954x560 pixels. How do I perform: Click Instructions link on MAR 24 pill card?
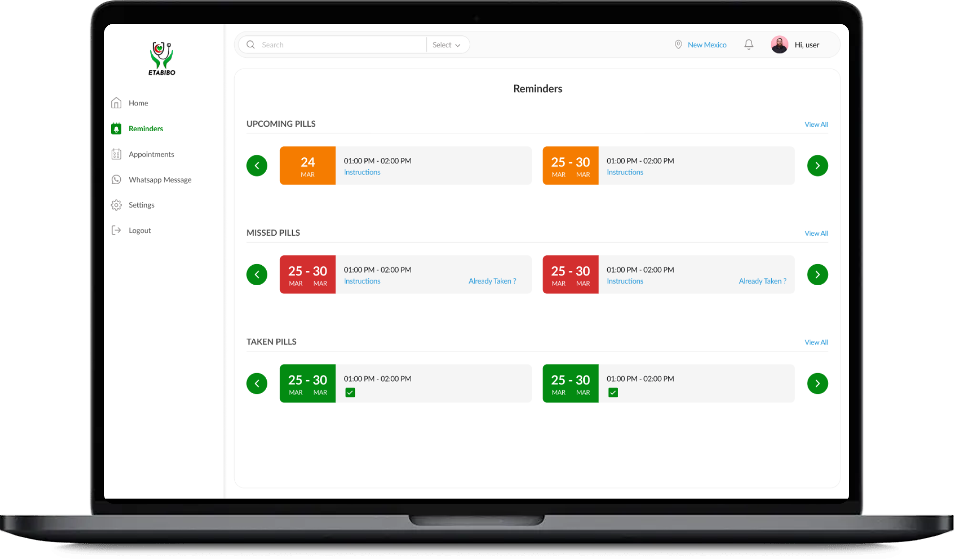click(x=362, y=172)
